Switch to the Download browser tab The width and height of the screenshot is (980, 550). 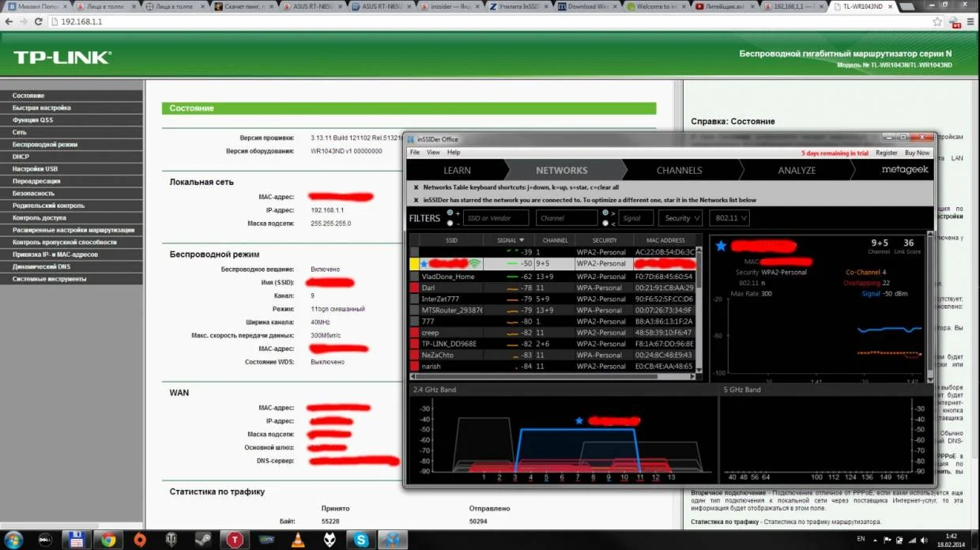pos(589,6)
